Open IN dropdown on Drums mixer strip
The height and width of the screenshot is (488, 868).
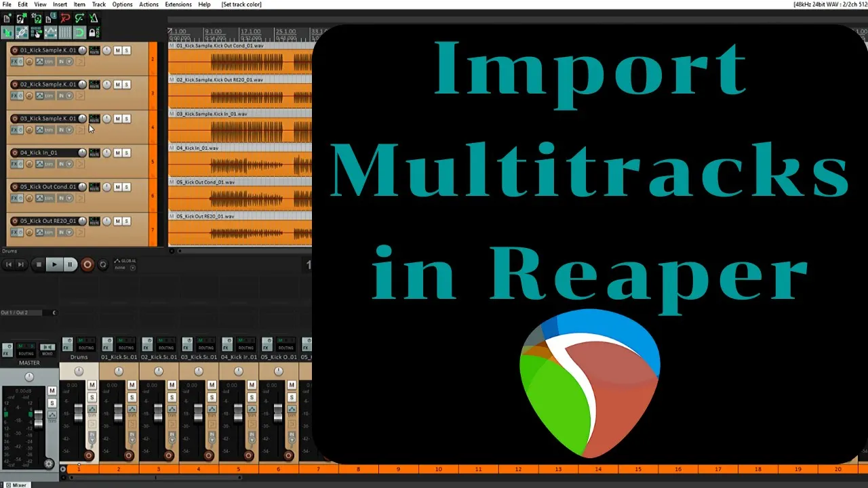pos(92,437)
